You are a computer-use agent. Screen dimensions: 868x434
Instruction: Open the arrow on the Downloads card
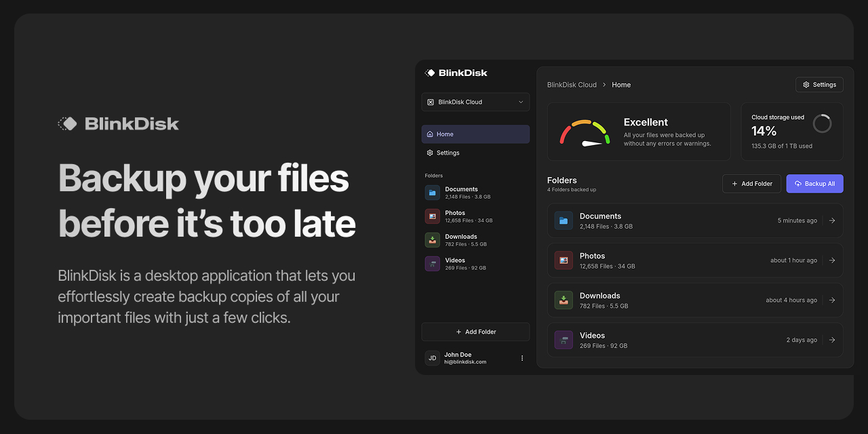(x=832, y=300)
